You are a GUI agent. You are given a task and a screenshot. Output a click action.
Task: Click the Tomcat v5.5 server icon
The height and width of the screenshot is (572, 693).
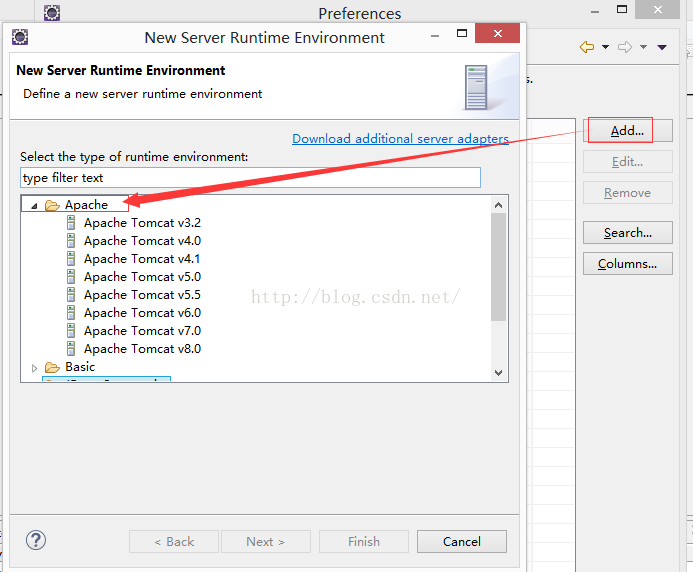(71, 294)
